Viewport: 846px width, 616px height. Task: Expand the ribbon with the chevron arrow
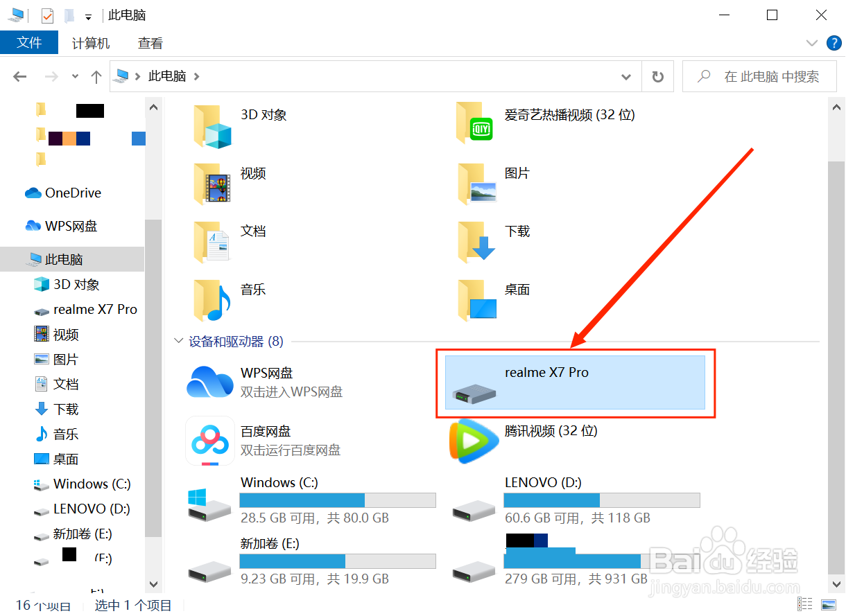811,42
